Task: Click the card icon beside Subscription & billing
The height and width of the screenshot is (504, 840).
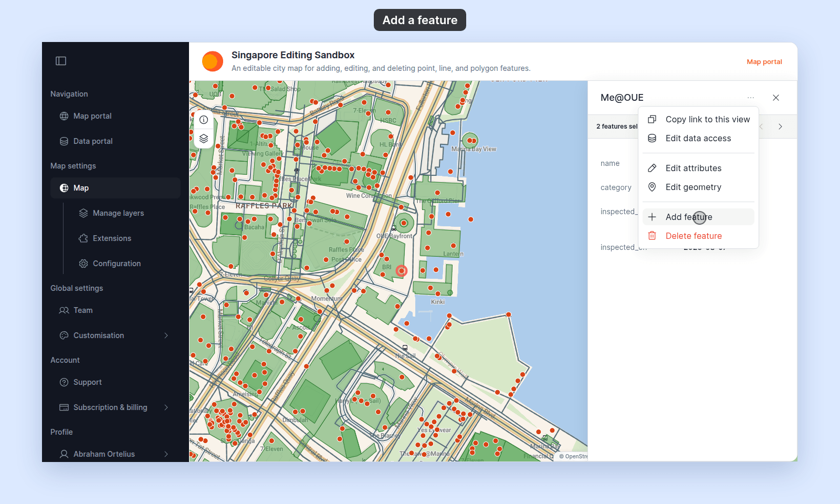Action: [64, 407]
